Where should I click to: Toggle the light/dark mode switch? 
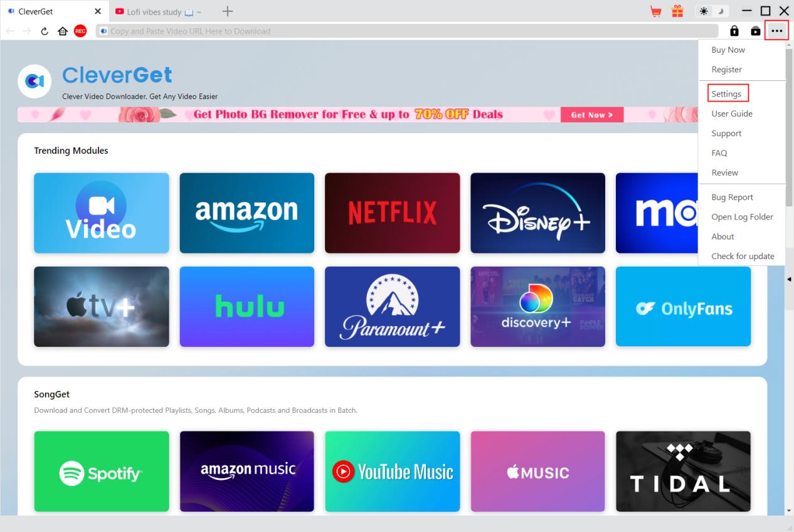tap(713, 11)
